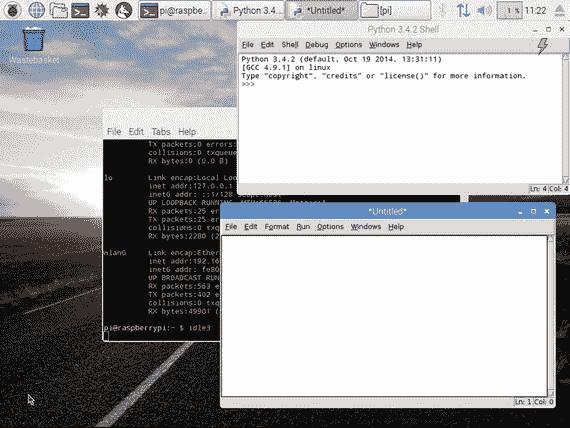Open the file manager icon in taskbar
Image resolution: width=570 pixels, height=428 pixels.
[x=59, y=10]
